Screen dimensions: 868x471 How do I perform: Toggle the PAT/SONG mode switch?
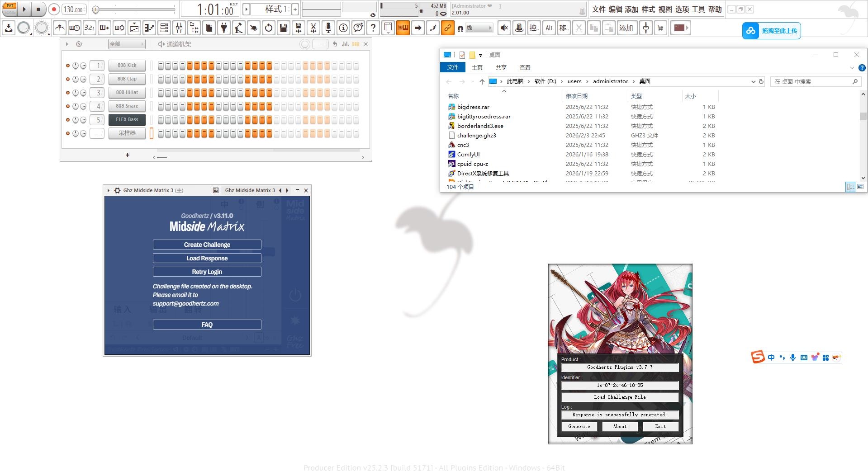click(x=10, y=9)
